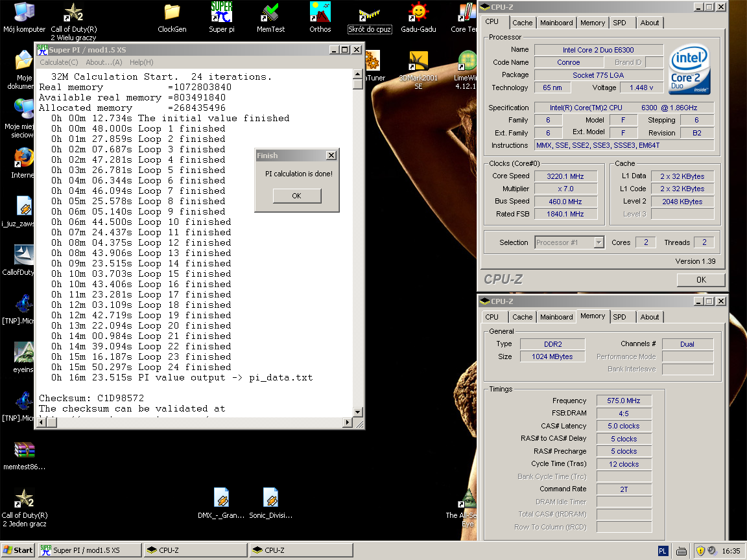Switch to SPD tab in lower CPU-Z window
This screenshot has width=747, height=560.
click(x=619, y=317)
